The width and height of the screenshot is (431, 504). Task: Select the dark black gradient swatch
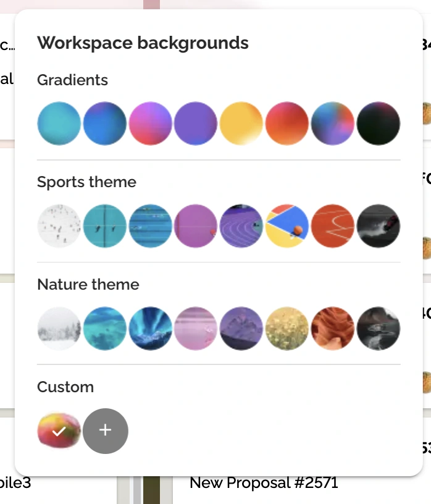[379, 124]
